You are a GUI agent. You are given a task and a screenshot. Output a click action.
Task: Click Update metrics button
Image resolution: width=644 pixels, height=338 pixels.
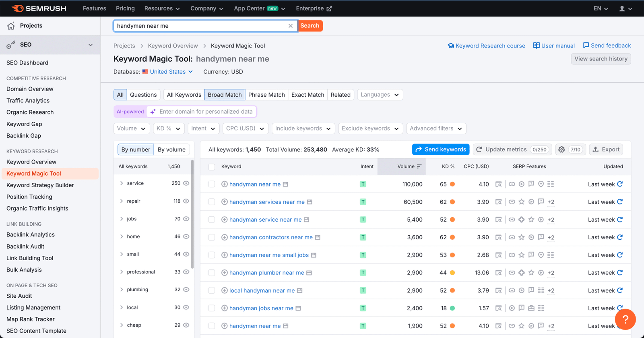click(512, 149)
